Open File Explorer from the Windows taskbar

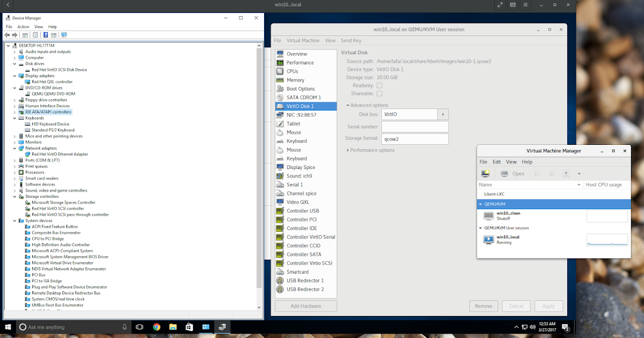pos(173,327)
